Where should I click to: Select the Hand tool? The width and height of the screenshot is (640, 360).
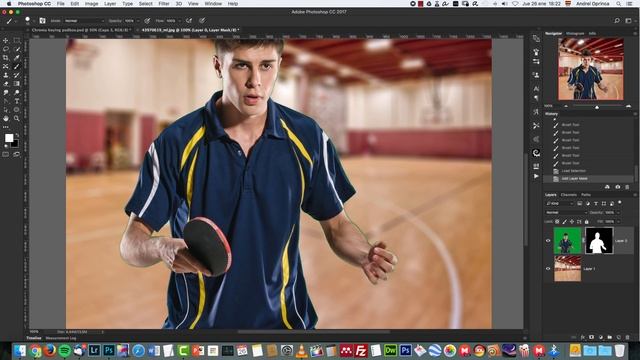coord(6,118)
